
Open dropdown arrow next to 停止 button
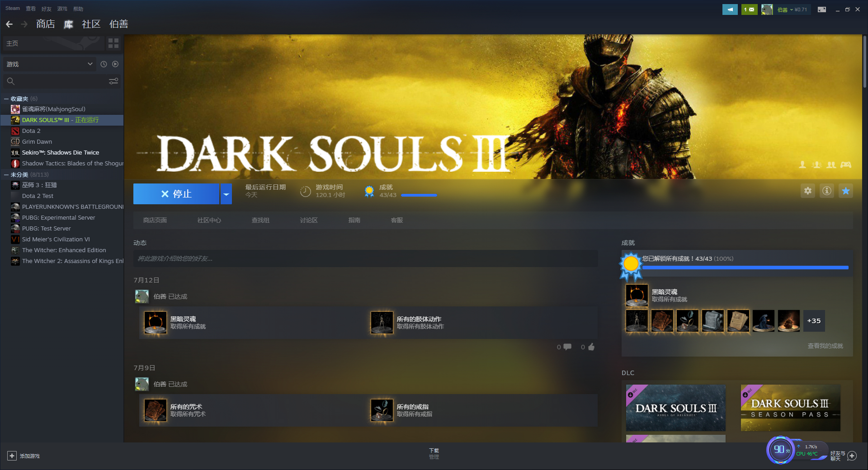[226, 194]
